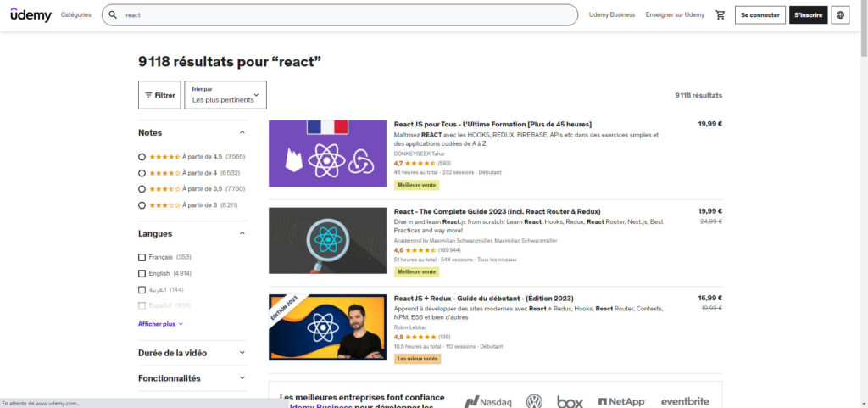Screen dimensions: 868x408
Task: Open Udemy Business link in header
Action: [x=612, y=15]
